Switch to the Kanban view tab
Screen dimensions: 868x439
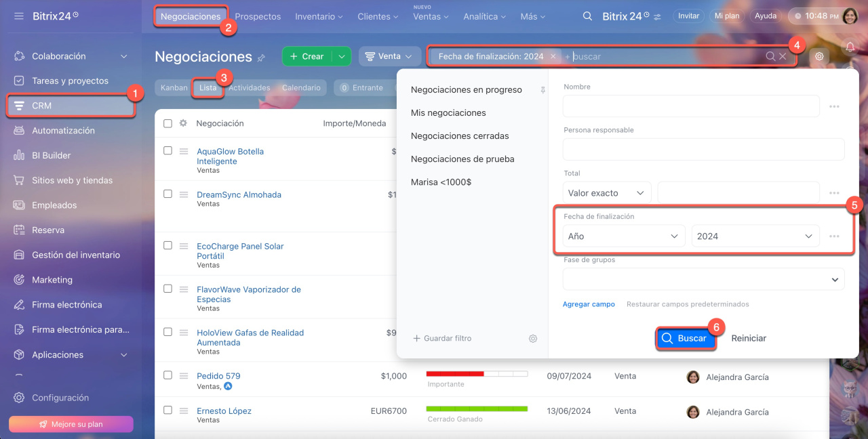(x=174, y=88)
